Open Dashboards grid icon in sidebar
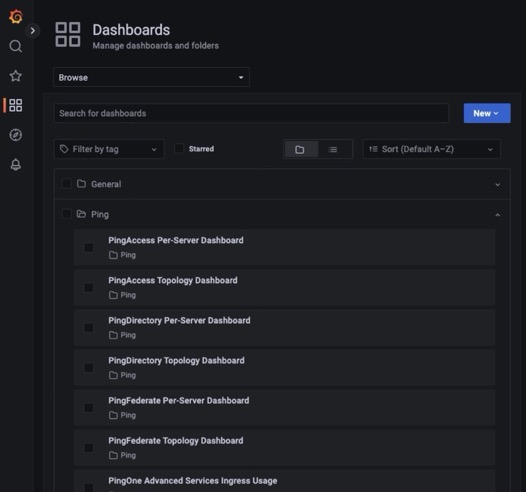The height and width of the screenshot is (492, 526). click(15, 105)
